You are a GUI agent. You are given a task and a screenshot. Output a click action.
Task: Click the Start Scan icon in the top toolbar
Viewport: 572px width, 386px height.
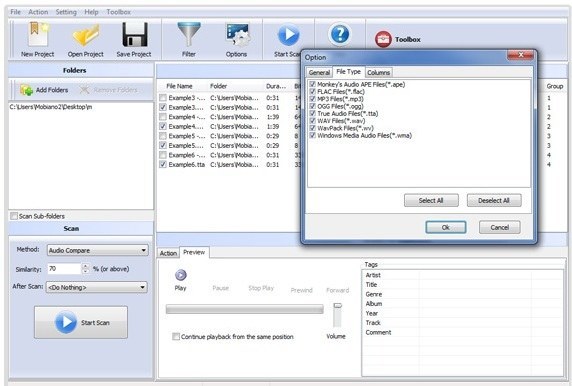(289, 35)
